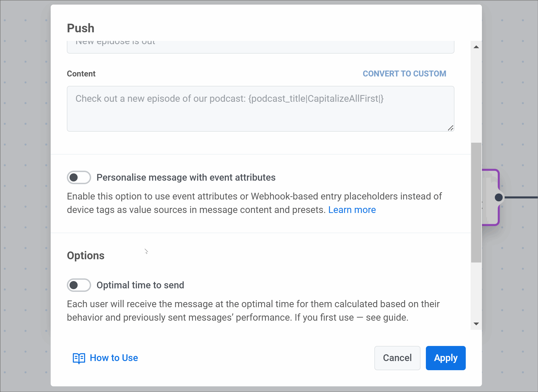The image size is (538, 392).
Task: Click the scrollbar up arrow
Action: (x=476, y=47)
